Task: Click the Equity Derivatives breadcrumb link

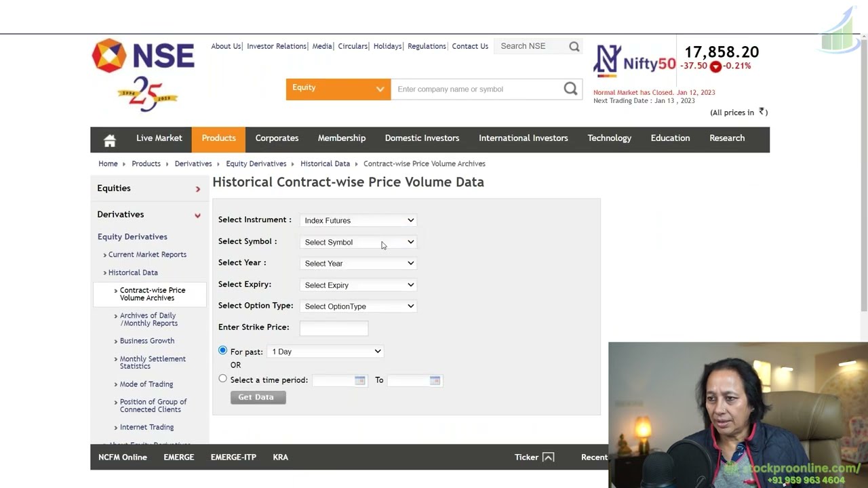Action: point(256,164)
